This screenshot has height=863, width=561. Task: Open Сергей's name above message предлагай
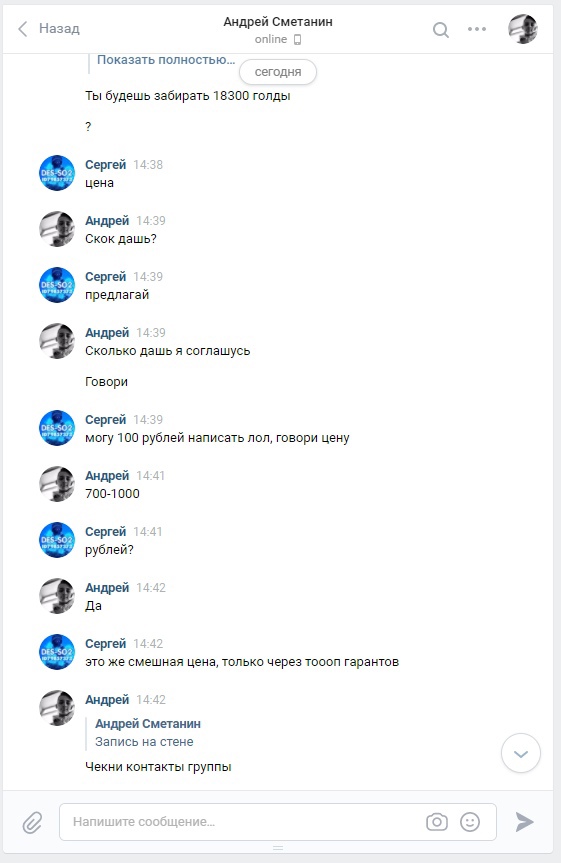(x=106, y=276)
